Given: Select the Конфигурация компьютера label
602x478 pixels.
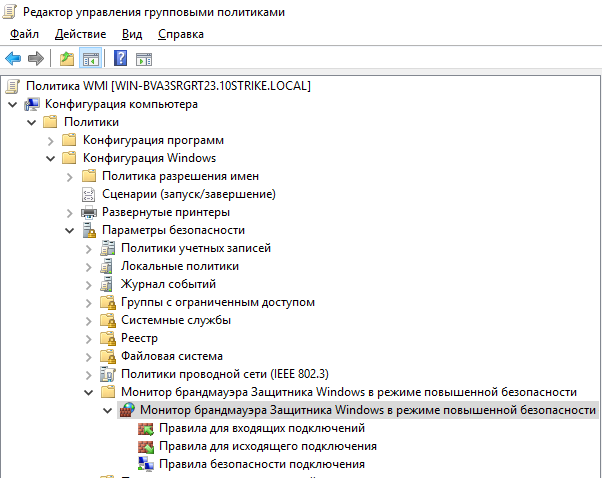Looking at the screenshot, I should click(x=121, y=104).
